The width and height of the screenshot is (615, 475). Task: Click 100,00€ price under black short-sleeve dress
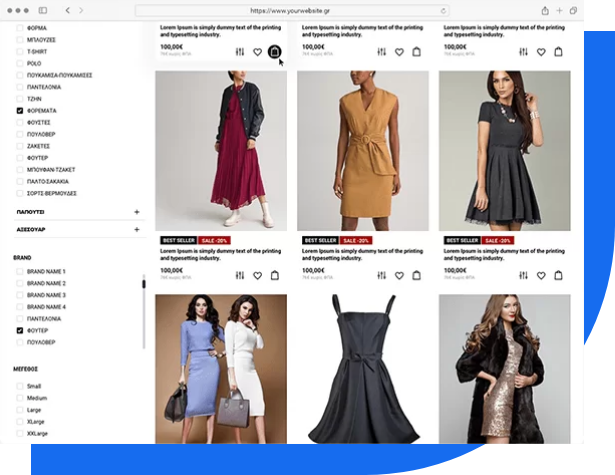click(455, 270)
